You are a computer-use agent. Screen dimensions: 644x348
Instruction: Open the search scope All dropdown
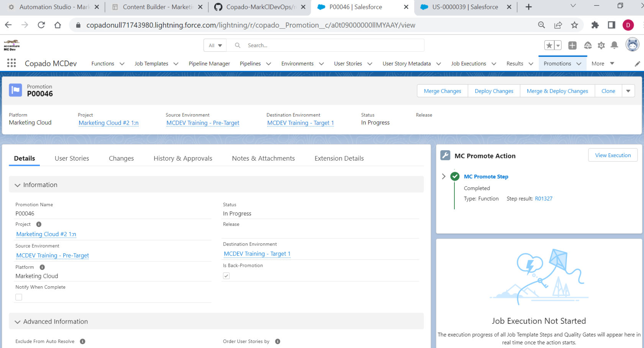215,45
